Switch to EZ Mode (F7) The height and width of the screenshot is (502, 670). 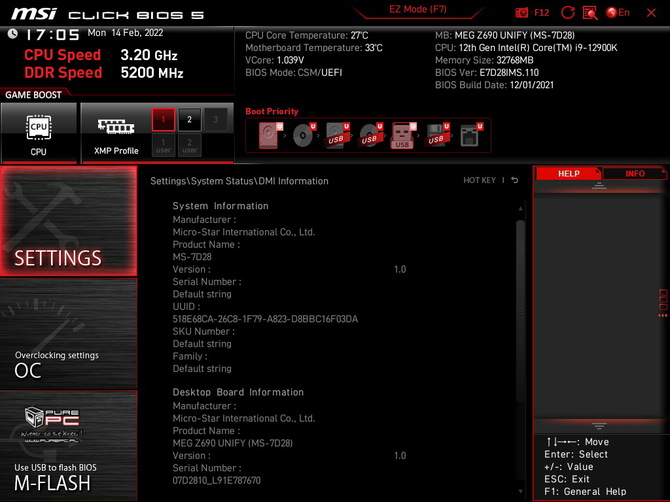pyautogui.click(x=417, y=9)
